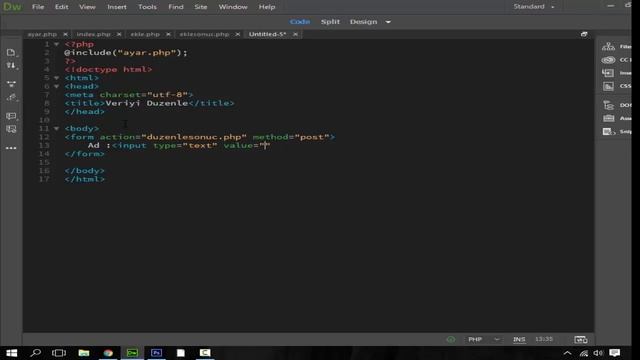Open the Customize Toolbar three-dots icon
640x360 pixels.
click(11, 148)
